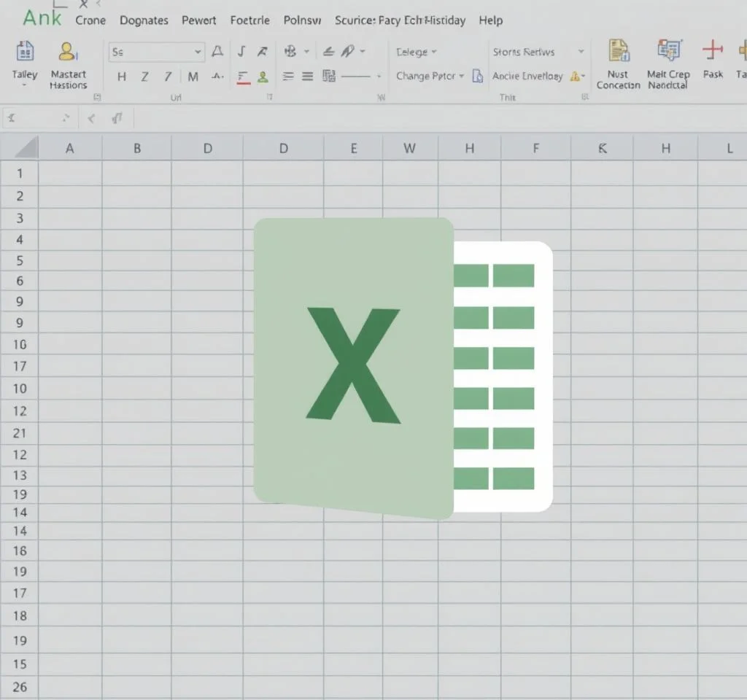Click the A icon beside the font box

point(217,51)
